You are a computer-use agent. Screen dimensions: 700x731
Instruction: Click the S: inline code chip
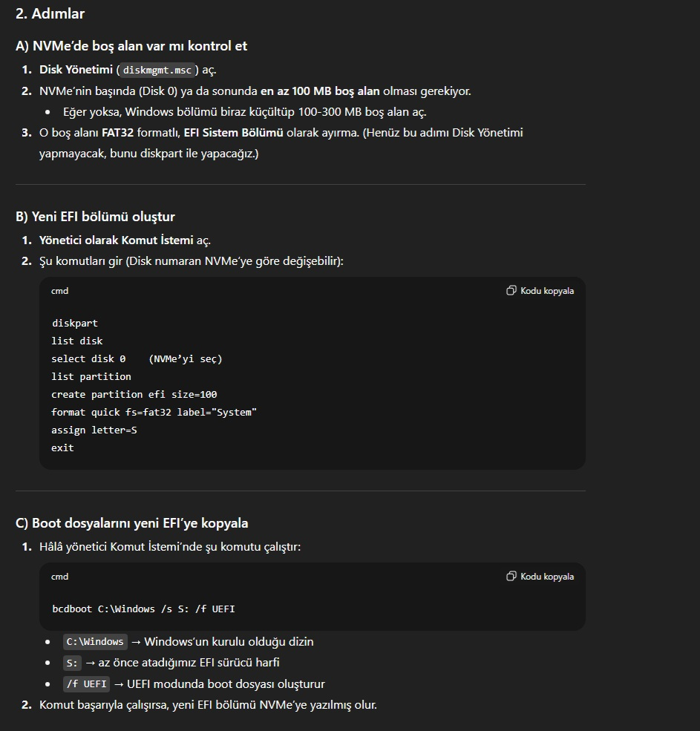(x=72, y=663)
